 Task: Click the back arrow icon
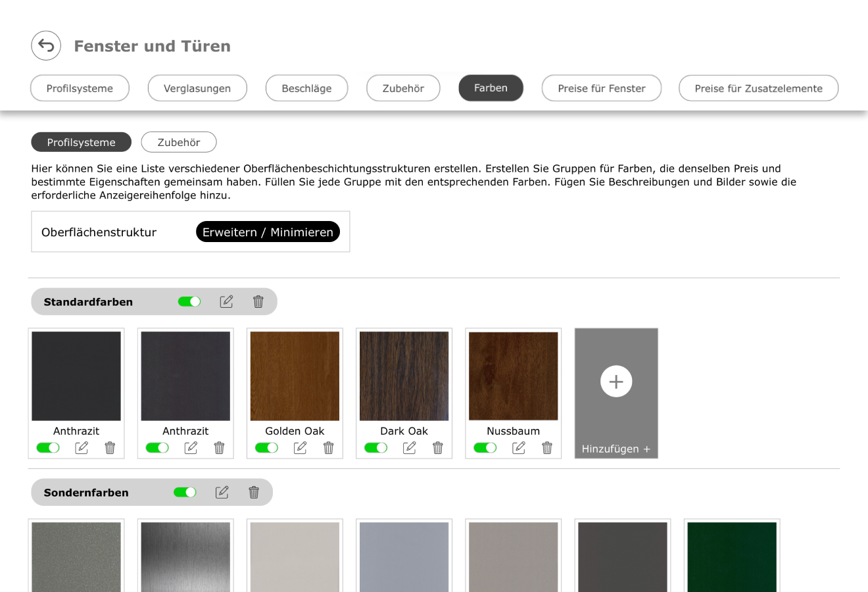pyautogui.click(x=46, y=45)
